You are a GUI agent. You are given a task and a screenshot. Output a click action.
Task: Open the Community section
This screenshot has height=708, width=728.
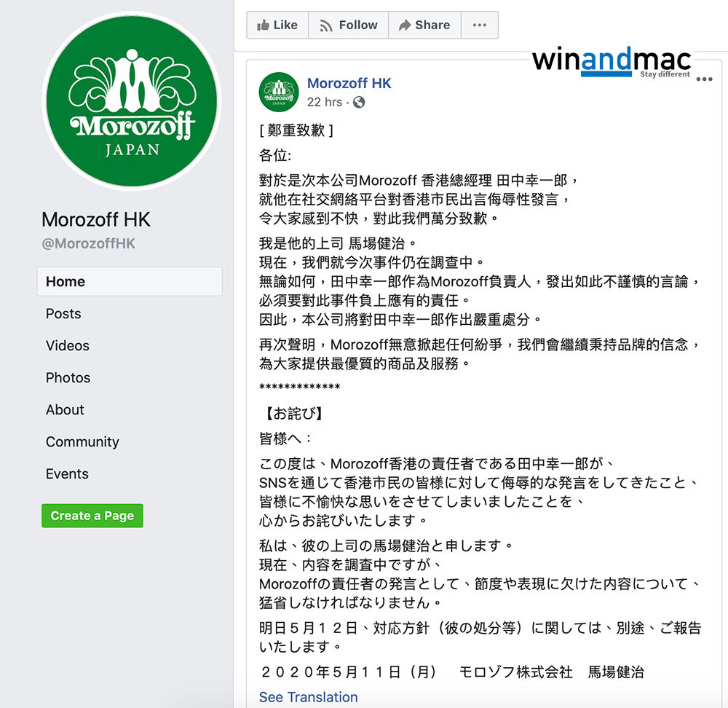[82, 442]
